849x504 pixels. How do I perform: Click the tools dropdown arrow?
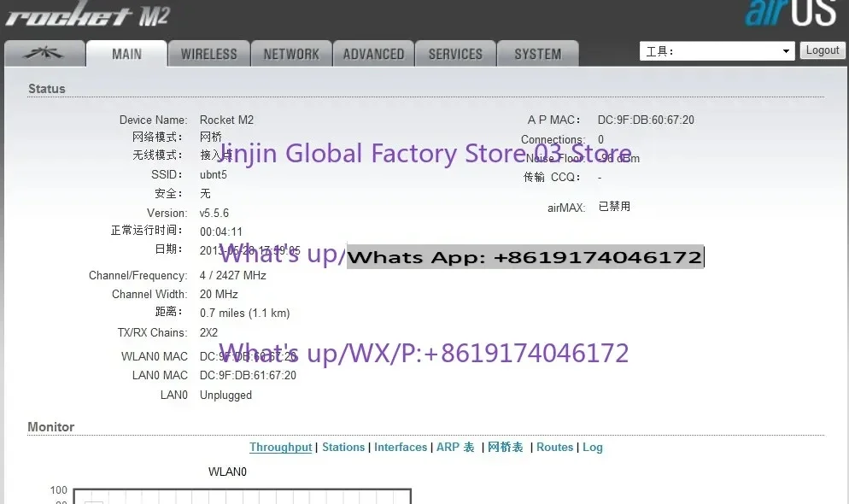pyautogui.click(x=786, y=51)
